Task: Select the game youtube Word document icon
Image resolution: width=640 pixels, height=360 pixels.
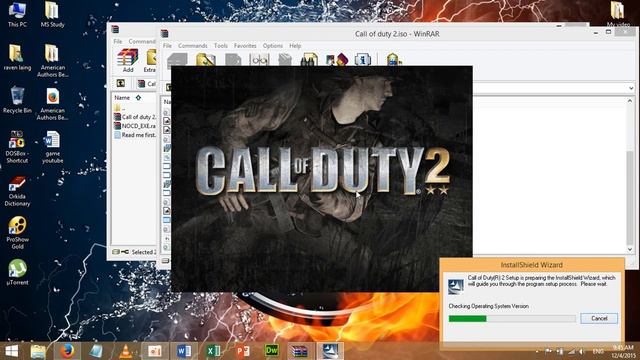Action: click(x=52, y=147)
